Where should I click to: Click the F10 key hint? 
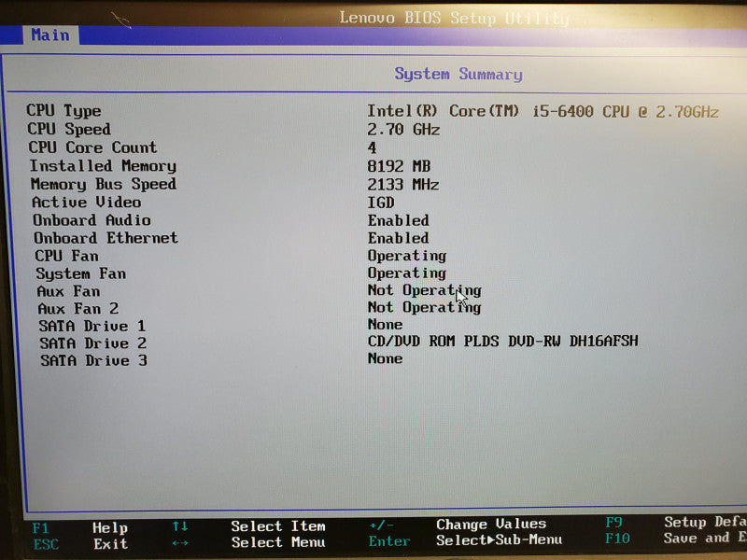(617, 539)
